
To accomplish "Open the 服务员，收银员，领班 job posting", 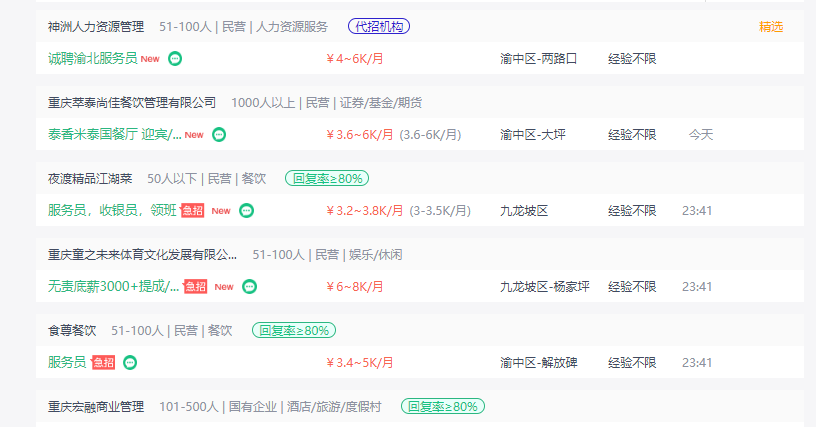I will click(112, 211).
